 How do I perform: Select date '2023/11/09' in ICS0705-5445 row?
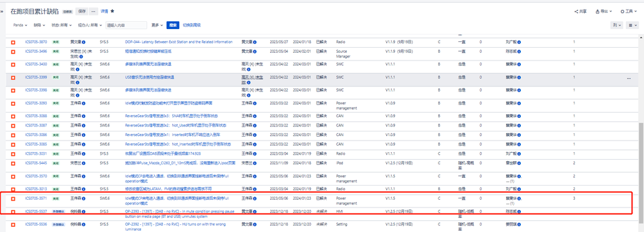278,163
